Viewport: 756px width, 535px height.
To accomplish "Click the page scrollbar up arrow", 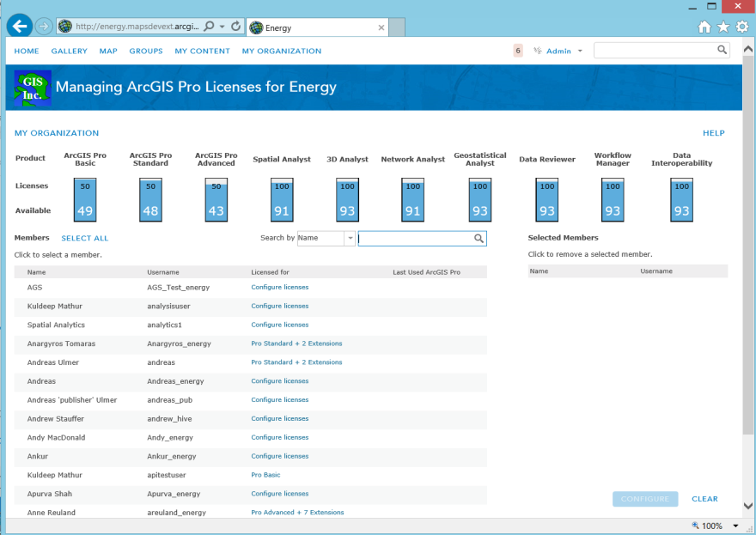I will point(747,49).
